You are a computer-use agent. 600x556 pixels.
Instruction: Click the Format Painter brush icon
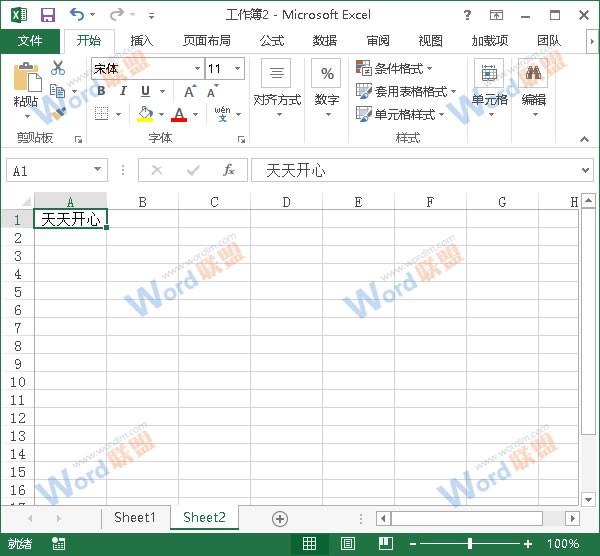click(x=58, y=113)
